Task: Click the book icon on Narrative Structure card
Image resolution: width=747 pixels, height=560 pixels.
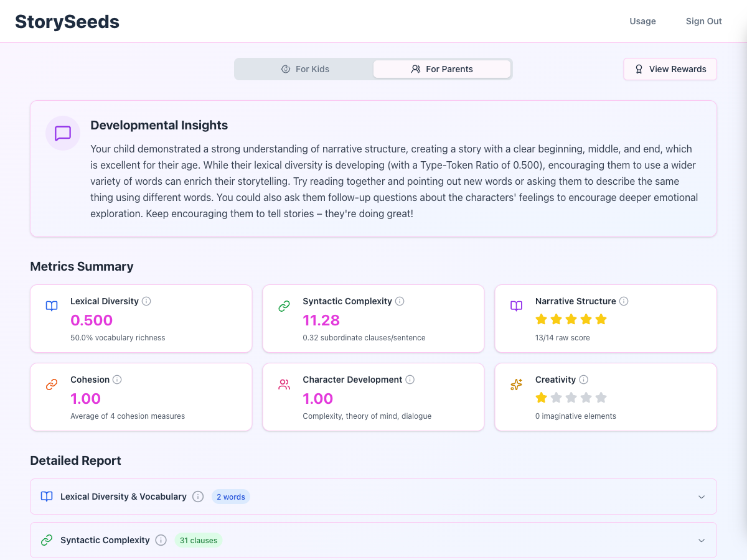Action: click(516, 306)
